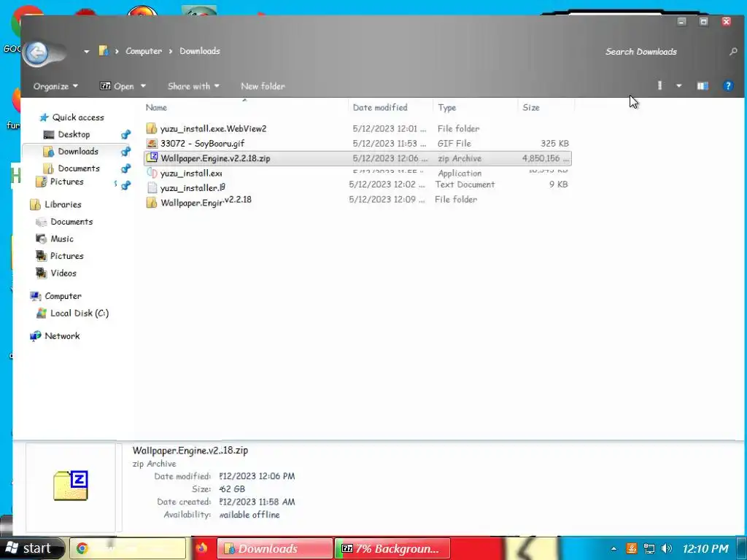The image size is (747, 560).
Task: Switch to Downloads taskbar button
Action: pyautogui.click(x=275, y=548)
